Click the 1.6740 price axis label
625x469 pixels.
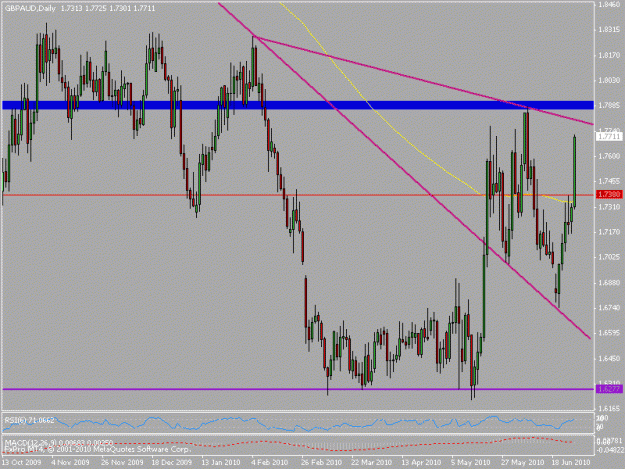[x=609, y=308]
